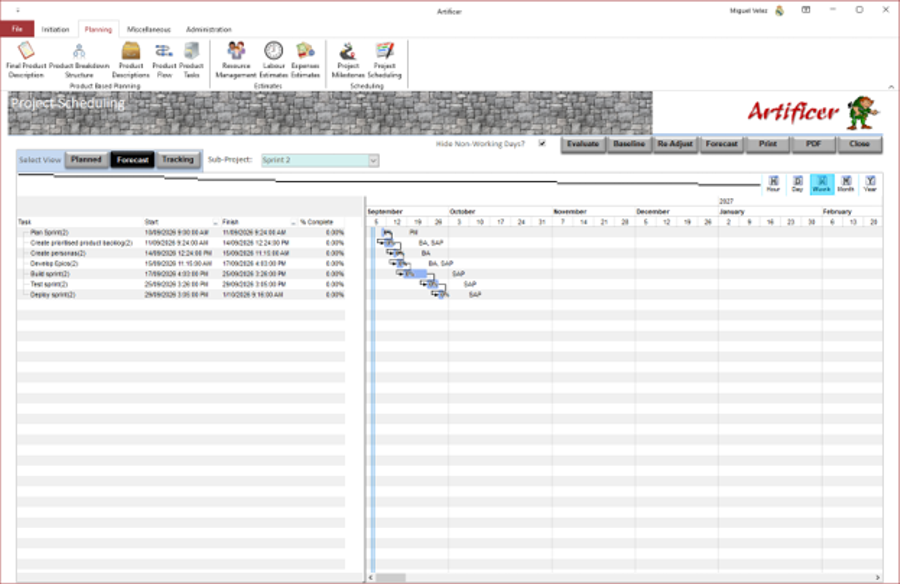The height and width of the screenshot is (584, 900).
Task: Open the Product Tasks tool
Action: click(191, 60)
